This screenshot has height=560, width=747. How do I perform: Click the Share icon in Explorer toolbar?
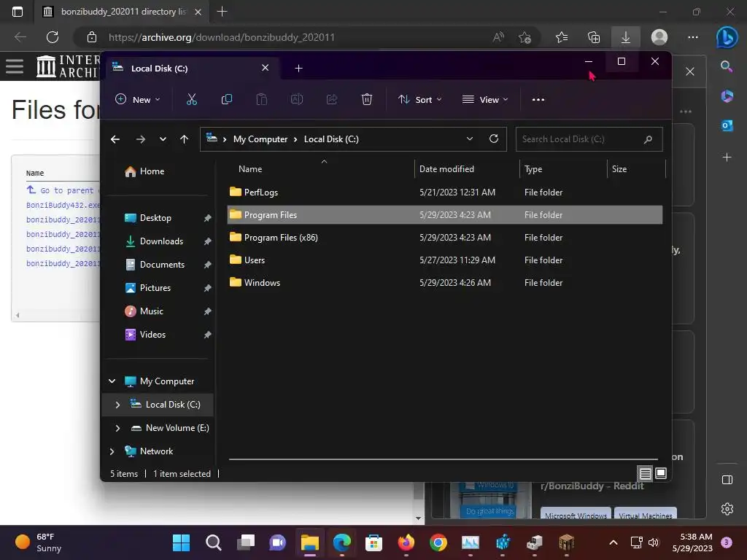click(332, 99)
